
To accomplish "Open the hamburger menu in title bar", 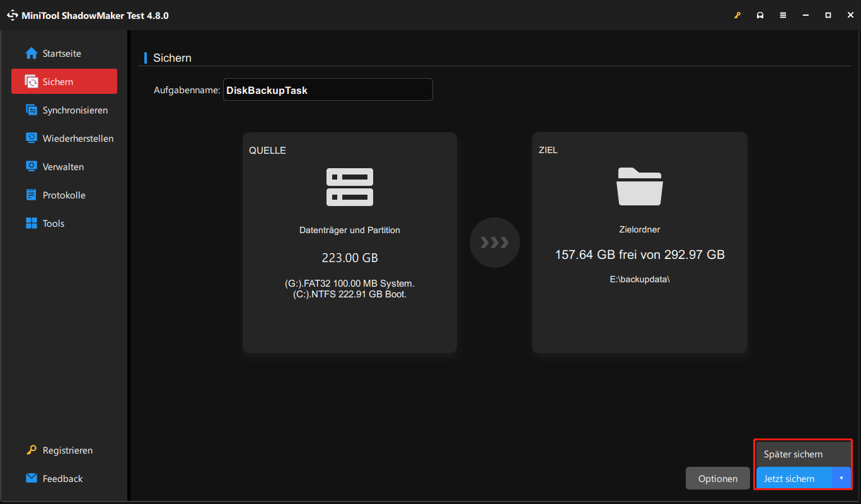I will [783, 15].
